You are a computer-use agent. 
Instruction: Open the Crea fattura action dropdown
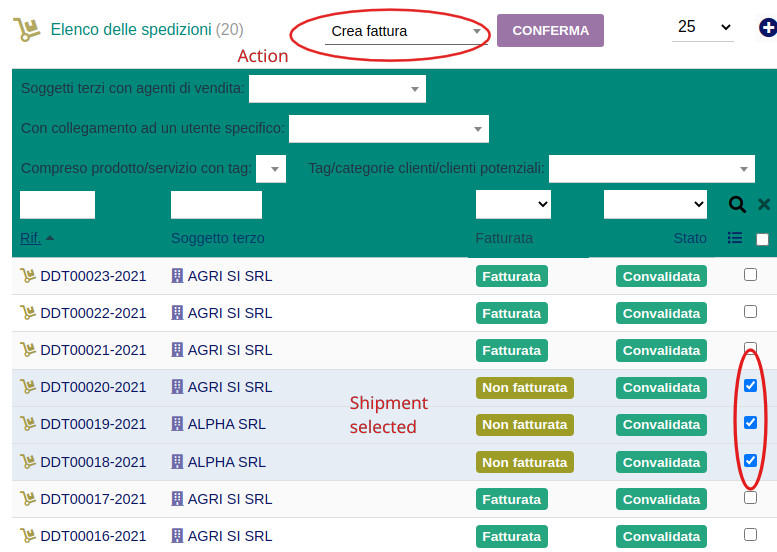tap(406, 32)
